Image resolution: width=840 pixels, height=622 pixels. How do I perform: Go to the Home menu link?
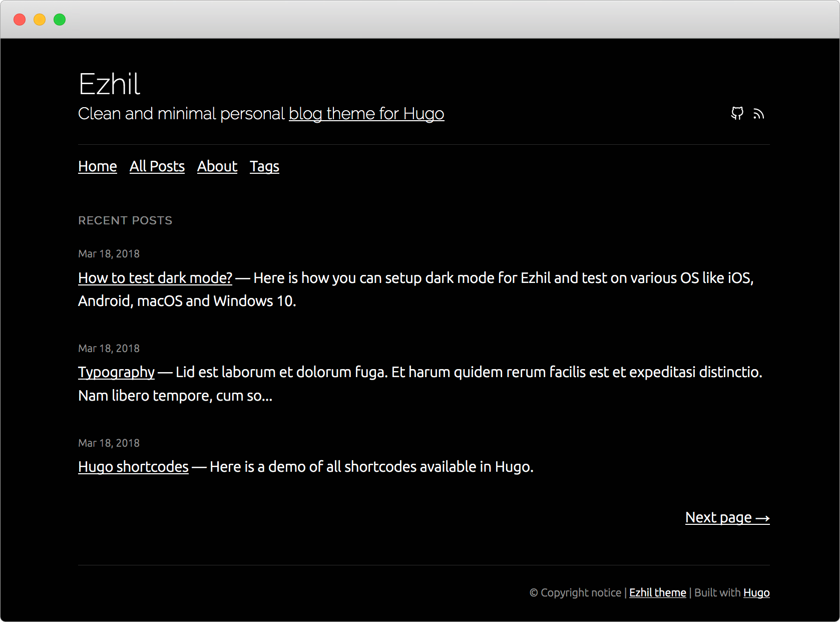click(98, 166)
